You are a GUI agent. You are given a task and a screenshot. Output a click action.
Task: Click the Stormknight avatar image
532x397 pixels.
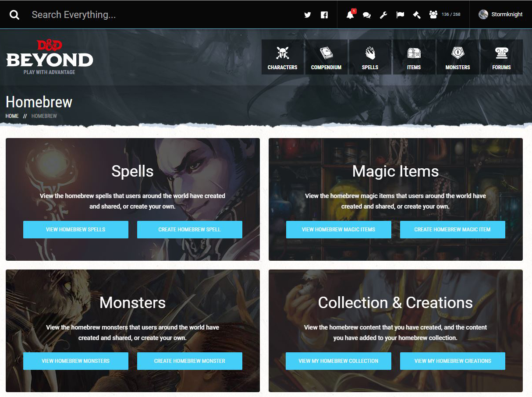tap(483, 14)
